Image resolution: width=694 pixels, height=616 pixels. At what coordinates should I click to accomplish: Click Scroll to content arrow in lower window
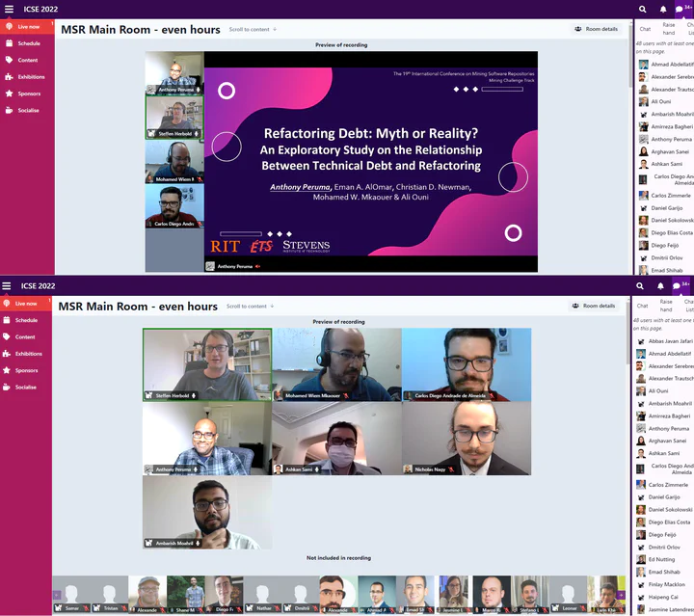point(273,307)
